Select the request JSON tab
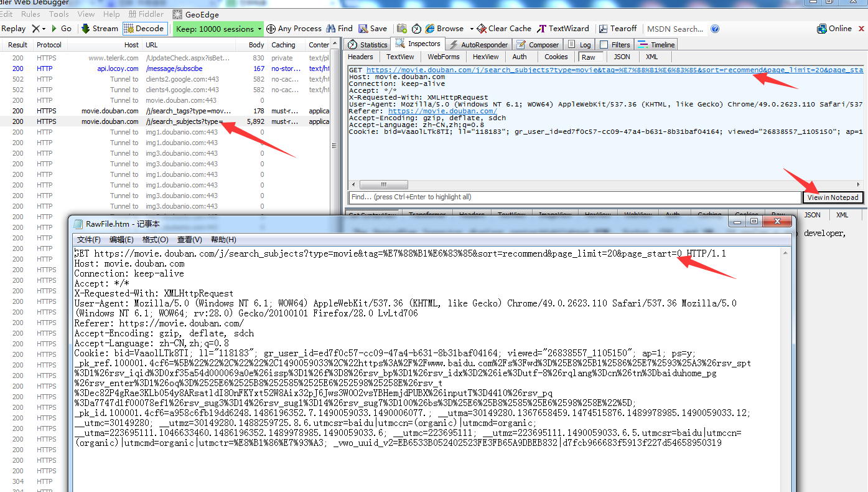Viewport: 868px width, 492px height. tap(622, 57)
